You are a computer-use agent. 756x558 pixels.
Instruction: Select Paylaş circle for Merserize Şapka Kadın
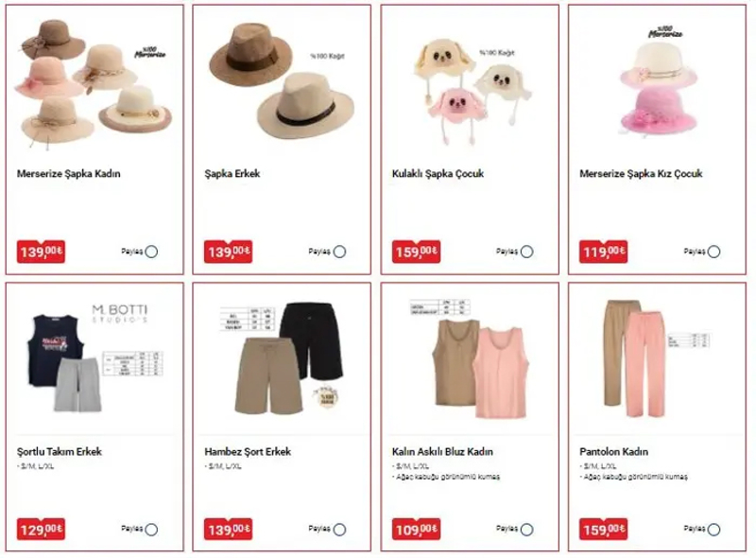click(151, 252)
